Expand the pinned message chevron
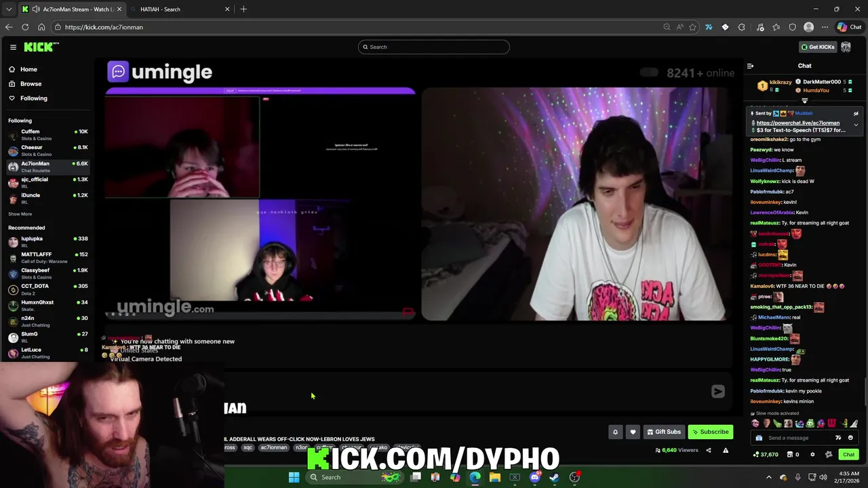This screenshot has height=488, width=868. [856, 125]
